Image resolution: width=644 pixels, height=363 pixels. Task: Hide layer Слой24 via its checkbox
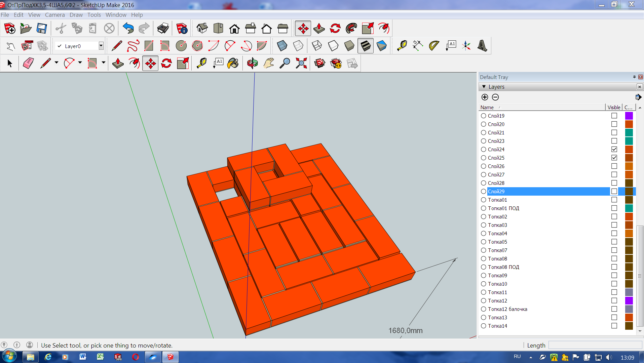(x=614, y=149)
